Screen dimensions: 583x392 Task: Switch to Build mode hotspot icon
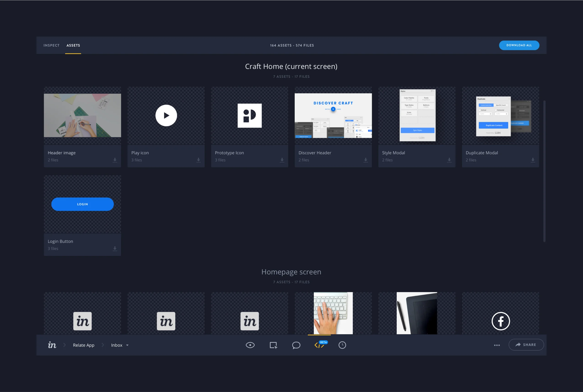pyautogui.click(x=273, y=345)
